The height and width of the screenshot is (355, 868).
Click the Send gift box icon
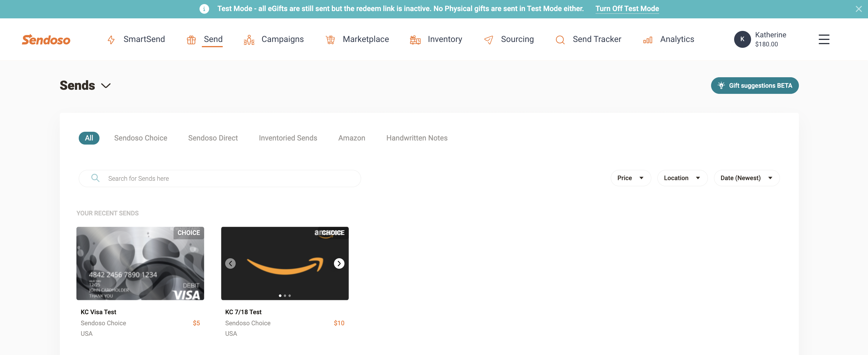[191, 40]
